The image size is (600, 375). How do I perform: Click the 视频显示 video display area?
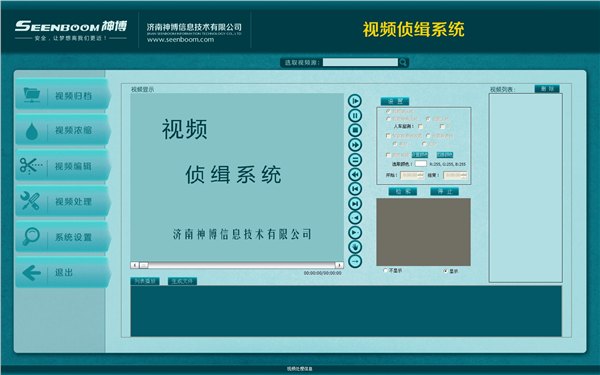point(237,178)
